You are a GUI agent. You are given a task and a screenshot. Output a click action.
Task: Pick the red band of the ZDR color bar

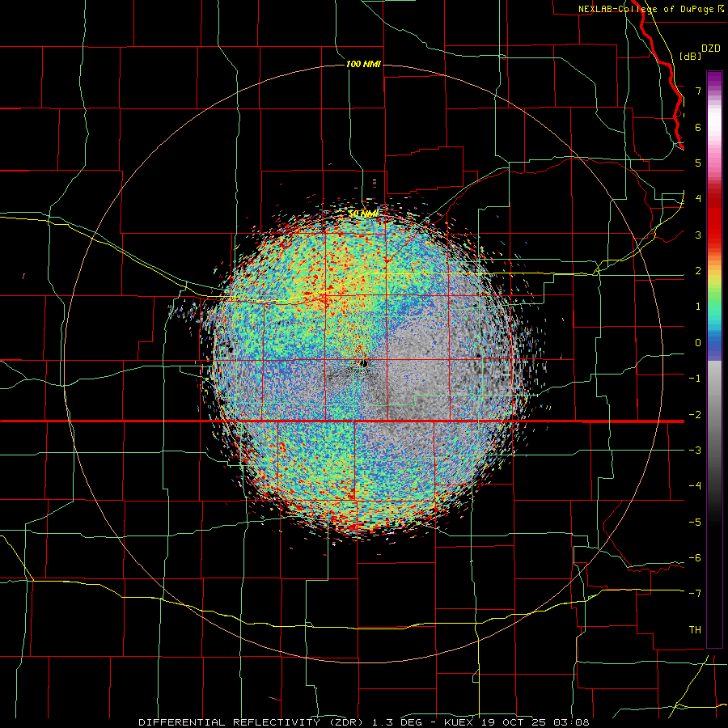point(714,221)
